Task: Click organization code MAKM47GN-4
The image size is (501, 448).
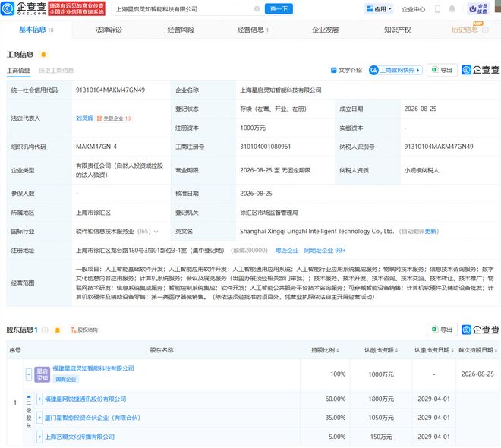Action: point(96,147)
